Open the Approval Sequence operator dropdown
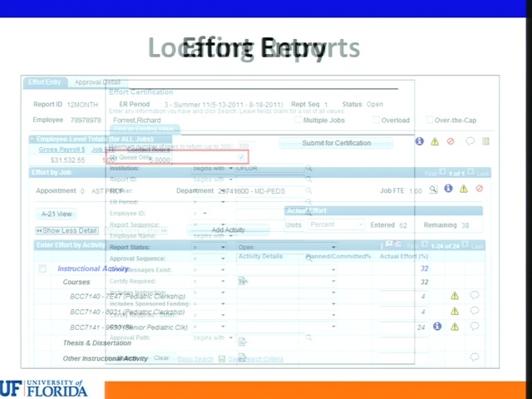This screenshot has width=532, height=399. pyautogui.click(x=209, y=259)
